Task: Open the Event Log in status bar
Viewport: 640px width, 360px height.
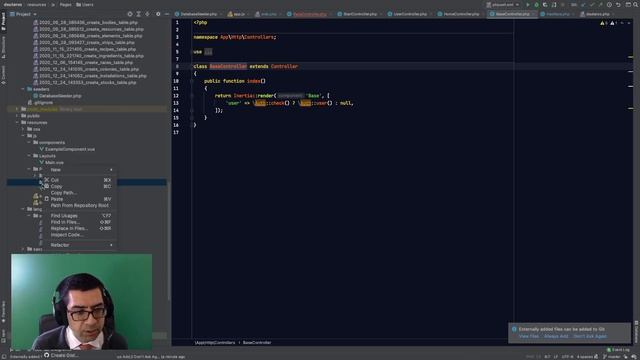Action: [x=618, y=350]
